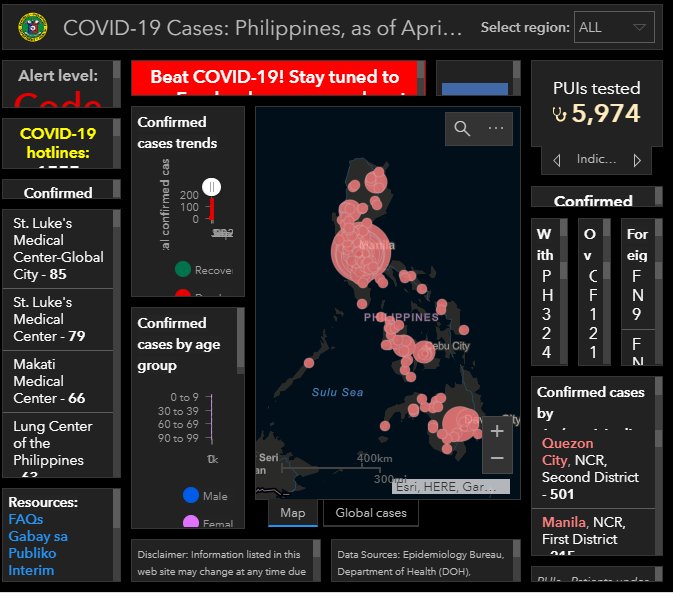Select Makati Medical Center - 66
This screenshot has width=673, height=599.
58,381
